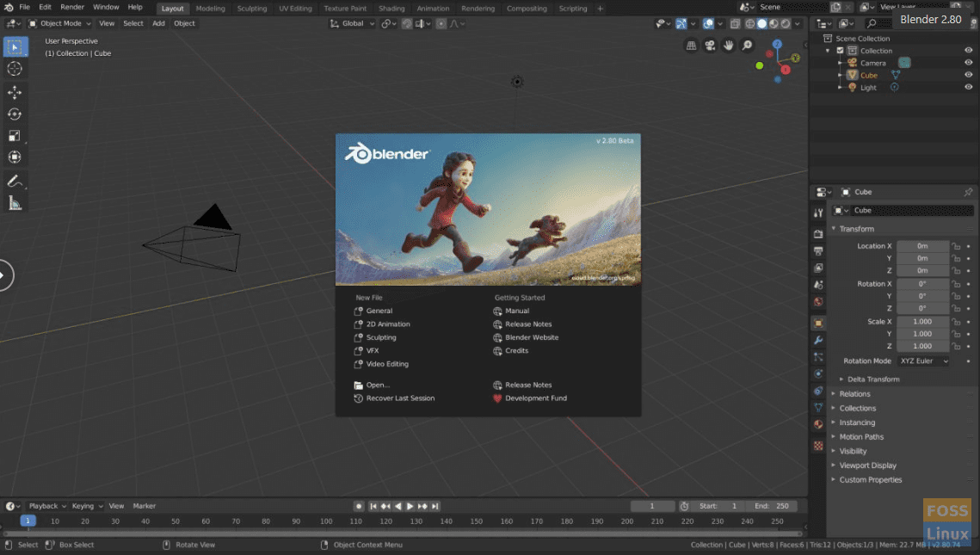Expand the Delta Transform panel
Image resolution: width=980 pixels, height=555 pixels.
point(872,379)
